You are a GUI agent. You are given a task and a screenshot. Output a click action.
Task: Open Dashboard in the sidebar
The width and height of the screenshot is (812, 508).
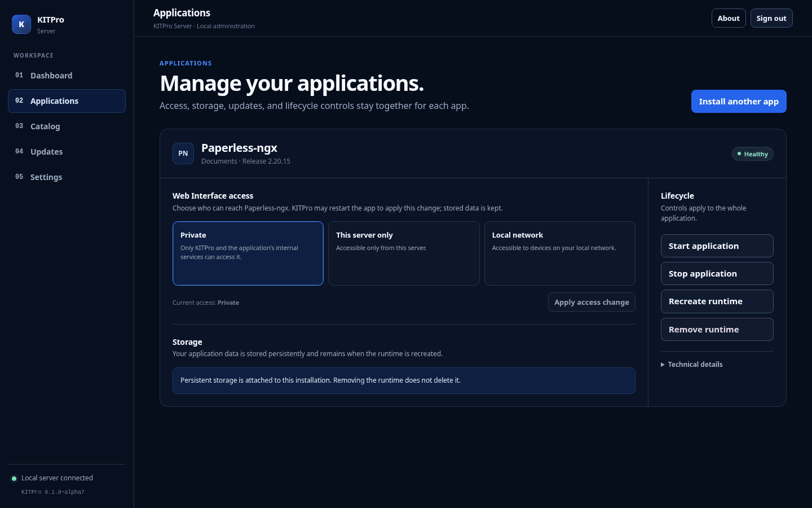click(67, 76)
